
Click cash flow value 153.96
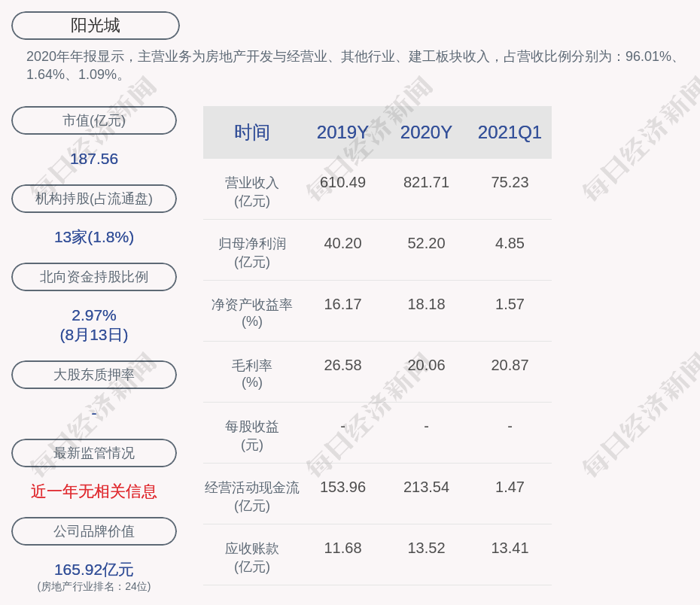click(x=342, y=487)
